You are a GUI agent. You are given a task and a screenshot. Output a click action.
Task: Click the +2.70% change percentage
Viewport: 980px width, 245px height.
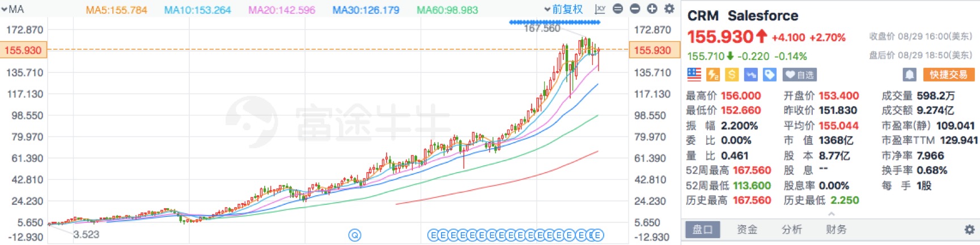click(827, 38)
